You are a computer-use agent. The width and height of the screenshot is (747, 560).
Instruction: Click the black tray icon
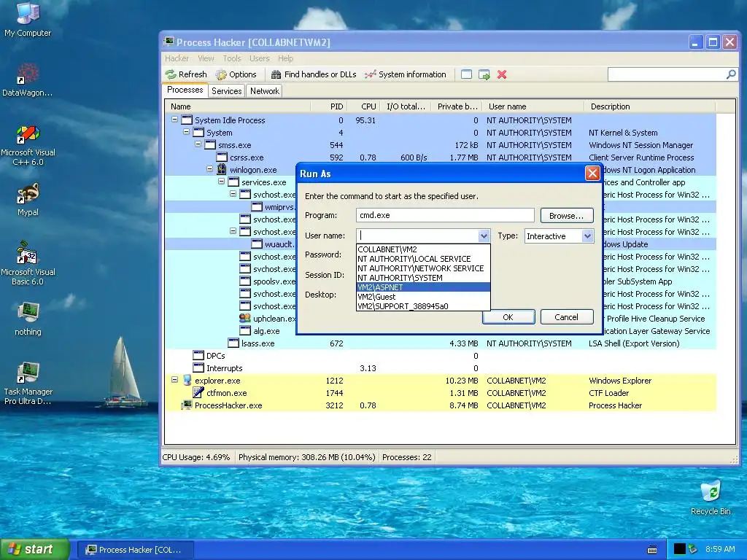(679, 549)
